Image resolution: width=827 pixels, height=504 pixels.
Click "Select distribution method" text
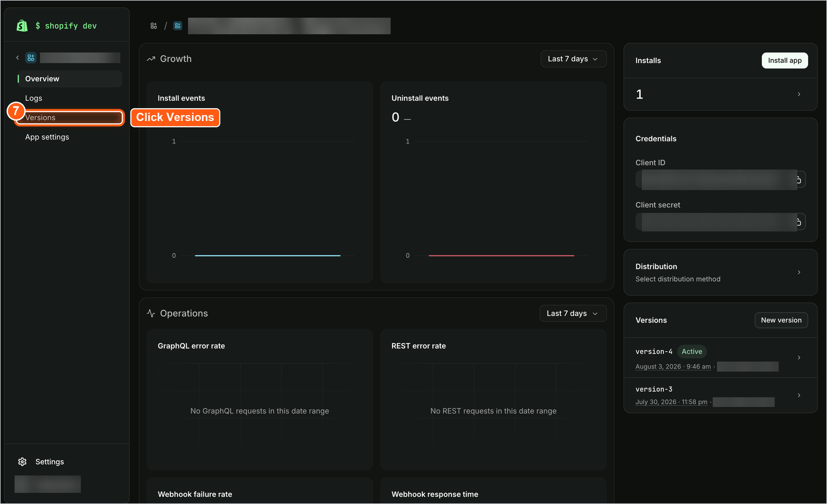[678, 279]
